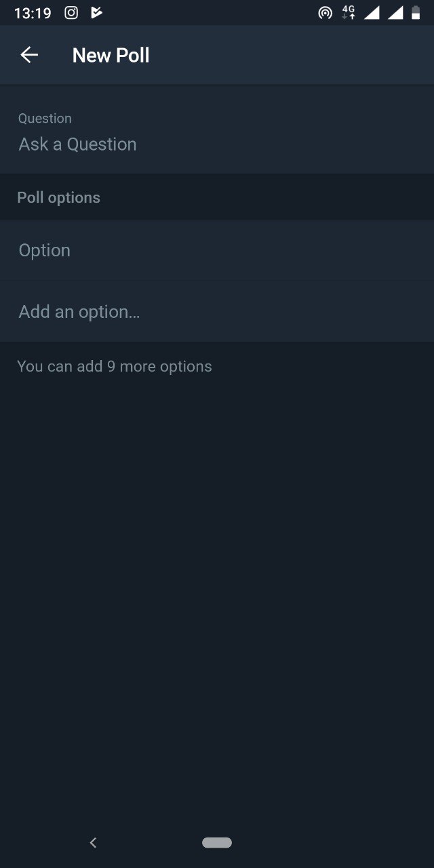Tap the hotspot status icon

coord(325,12)
